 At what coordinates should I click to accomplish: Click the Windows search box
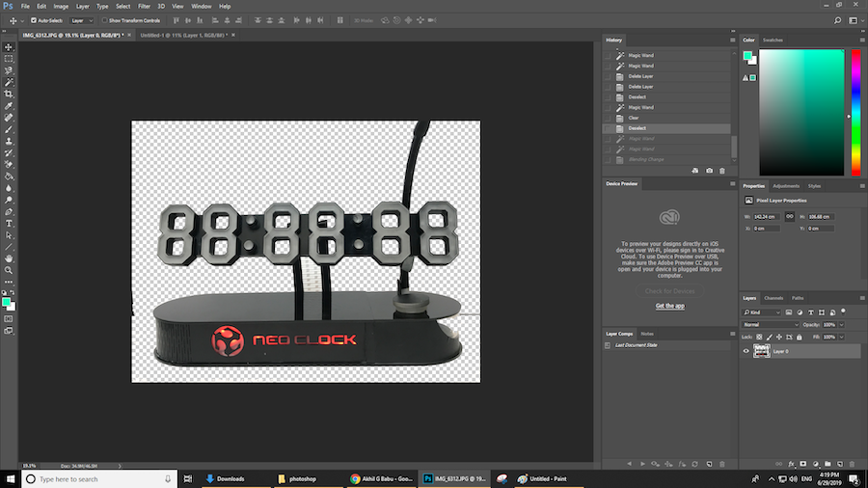click(99, 479)
